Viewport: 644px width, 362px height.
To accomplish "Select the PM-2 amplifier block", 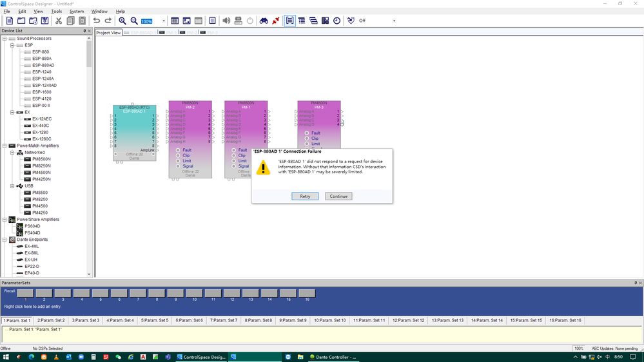I will click(x=190, y=140).
